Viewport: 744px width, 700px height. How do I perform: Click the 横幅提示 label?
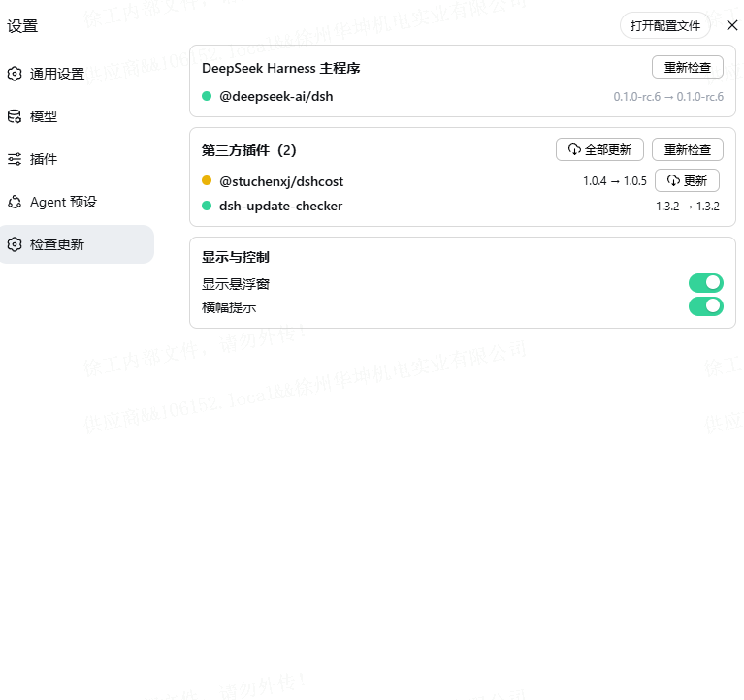pos(229,307)
